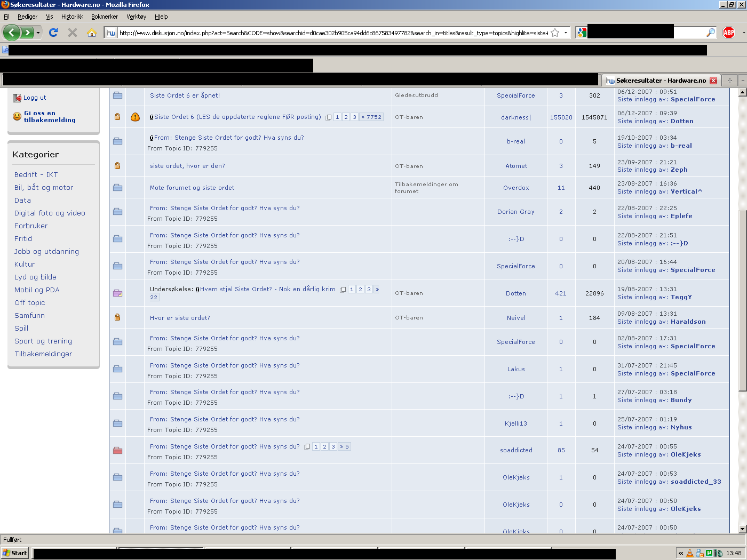Open Kjelli13 author profile
The height and width of the screenshot is (560, 747).
click(x=516, y=423)
